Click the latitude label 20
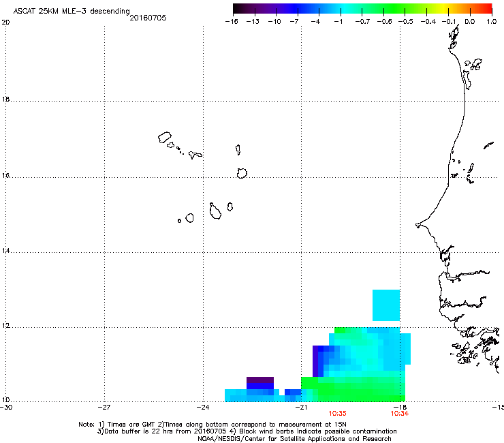This screenshot has width=504, height=443. point(5,22)
